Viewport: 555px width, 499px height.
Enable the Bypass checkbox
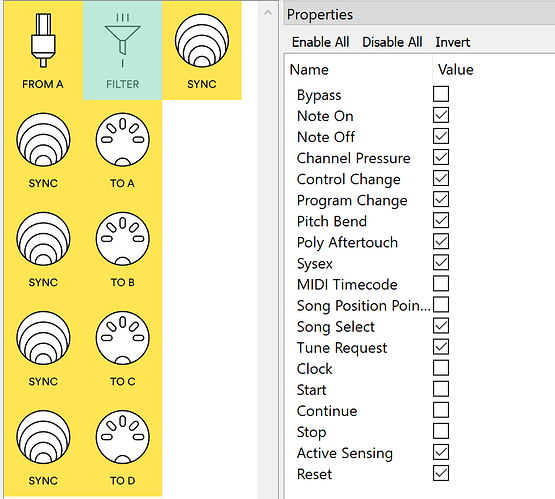[441, 94]
